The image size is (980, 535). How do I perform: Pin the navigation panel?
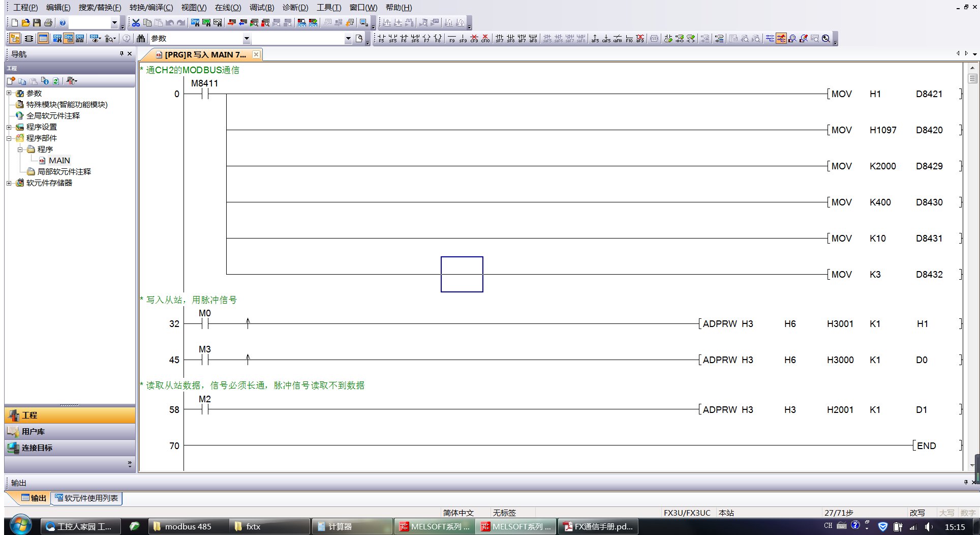(121, 54)
